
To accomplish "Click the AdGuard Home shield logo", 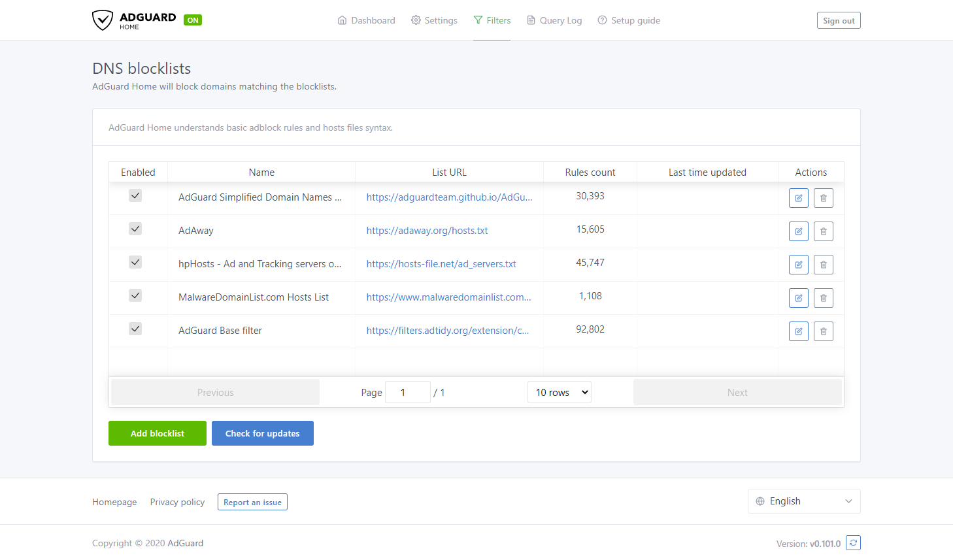I will tap(103, 20).
